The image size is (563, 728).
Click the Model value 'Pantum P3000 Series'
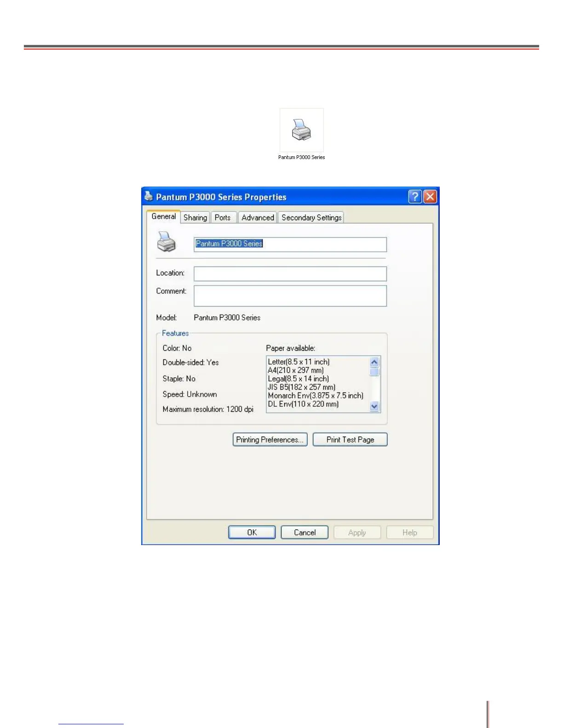point(227,318)
